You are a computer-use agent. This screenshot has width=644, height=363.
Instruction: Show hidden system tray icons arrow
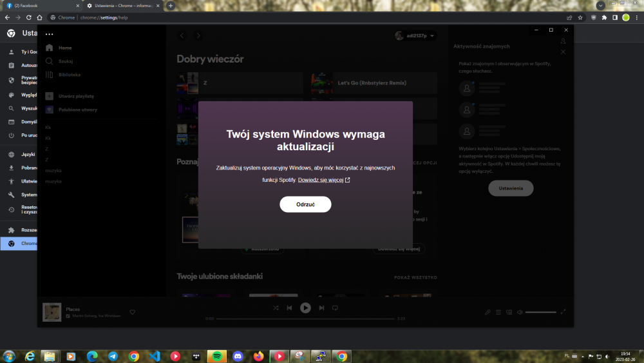[582, 357]
